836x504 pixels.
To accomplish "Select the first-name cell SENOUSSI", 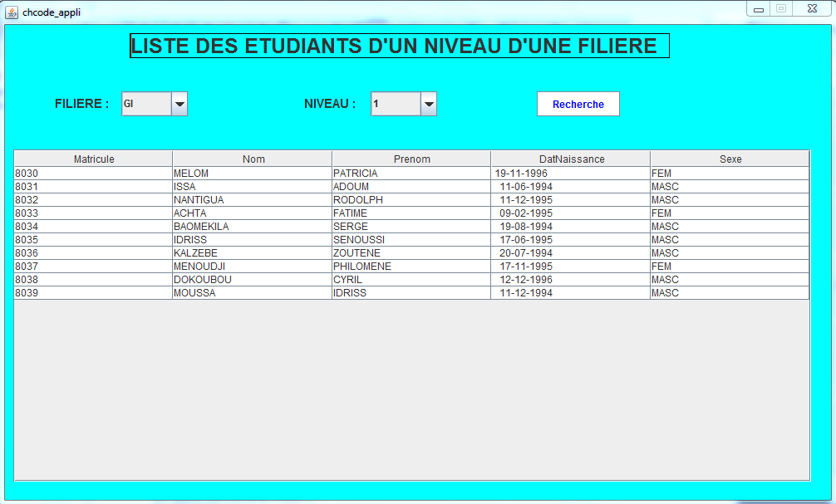I will point(411,240).
